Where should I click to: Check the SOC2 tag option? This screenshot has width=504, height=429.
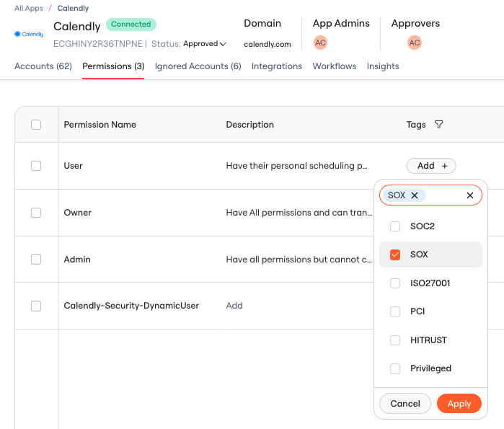pyautogui.click(x=395, y=226)
